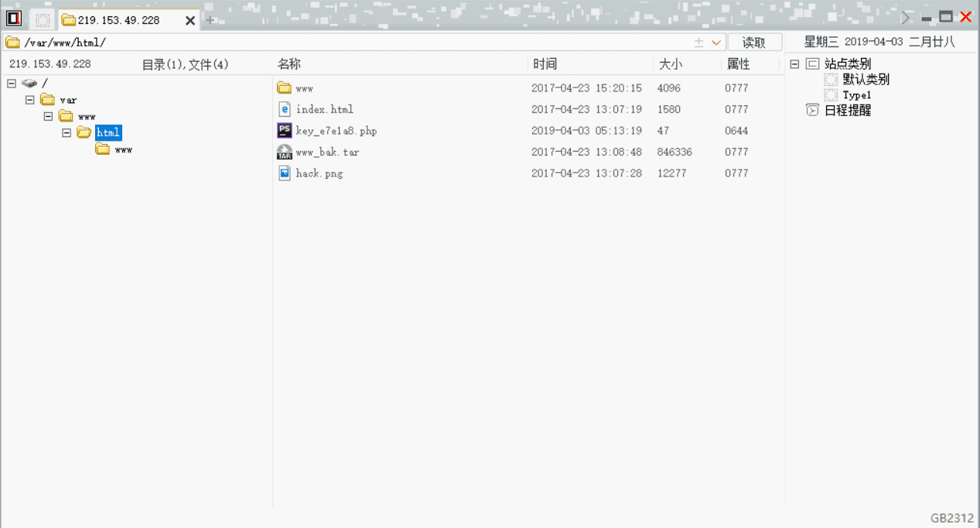Select the Type1 category item
The image size is (980, 528).
(857, 95)
